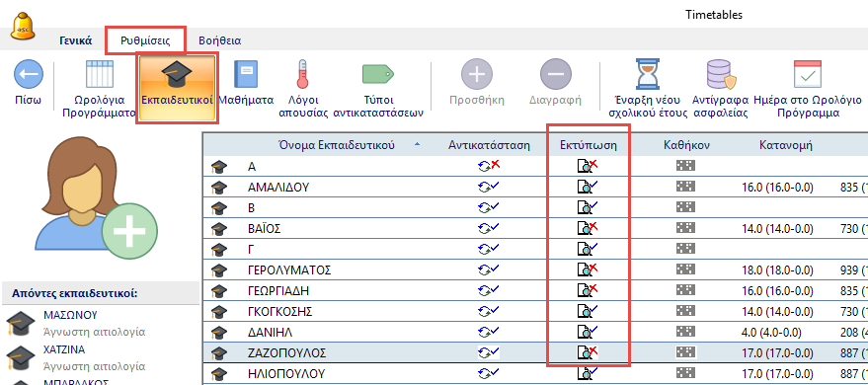Sort by Όνομα Εκπαιδευτικού column arrow
This screenshot has width=868, height=385.
(x=417, y=145)
